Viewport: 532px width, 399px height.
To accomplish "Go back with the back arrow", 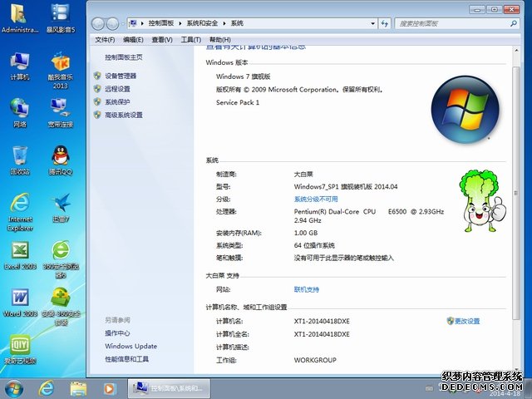I will (98, 24).
